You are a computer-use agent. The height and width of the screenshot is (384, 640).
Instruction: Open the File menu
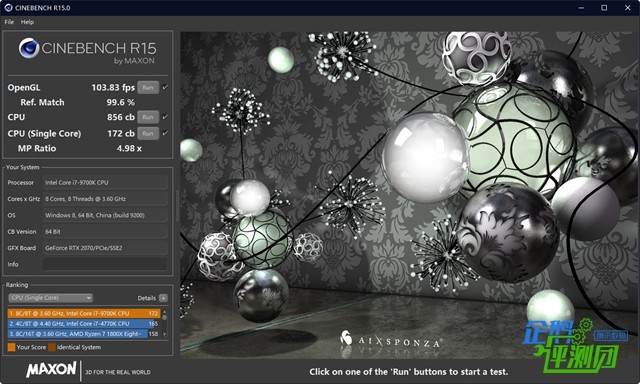click(9, 22)
